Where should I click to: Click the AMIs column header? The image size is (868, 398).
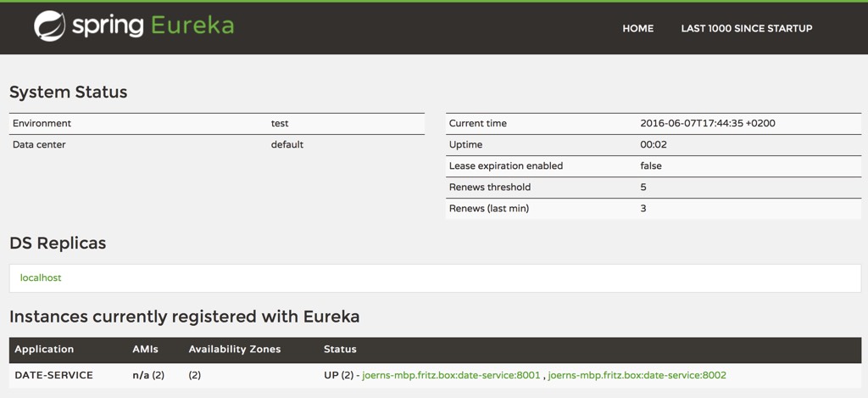point(145,350)
